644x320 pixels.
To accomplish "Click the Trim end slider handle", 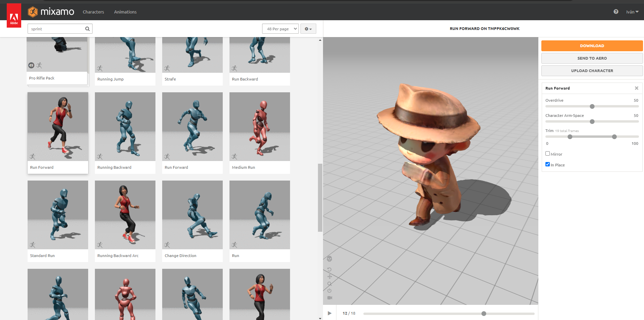I will click(614, 137).
